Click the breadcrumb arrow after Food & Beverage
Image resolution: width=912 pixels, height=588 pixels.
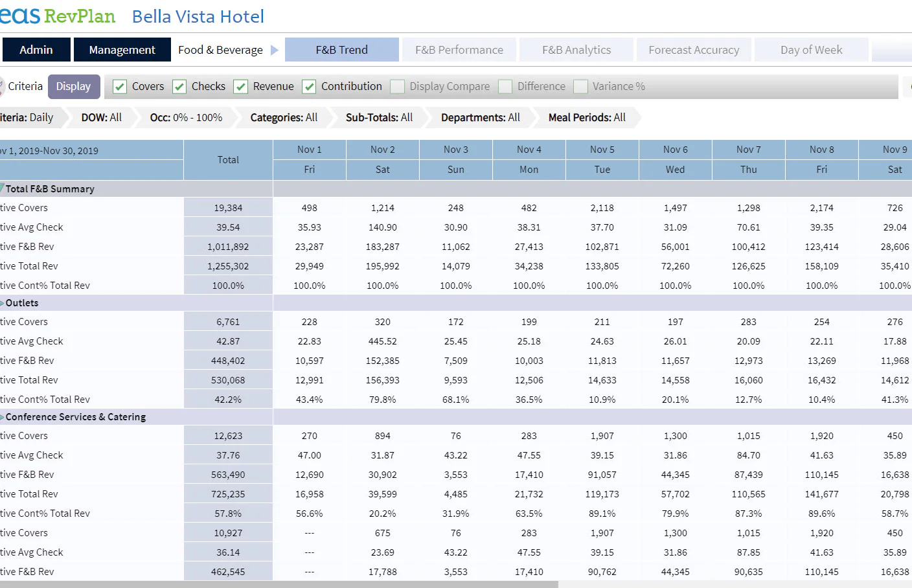pyautogui.click(x=275, y=50)
